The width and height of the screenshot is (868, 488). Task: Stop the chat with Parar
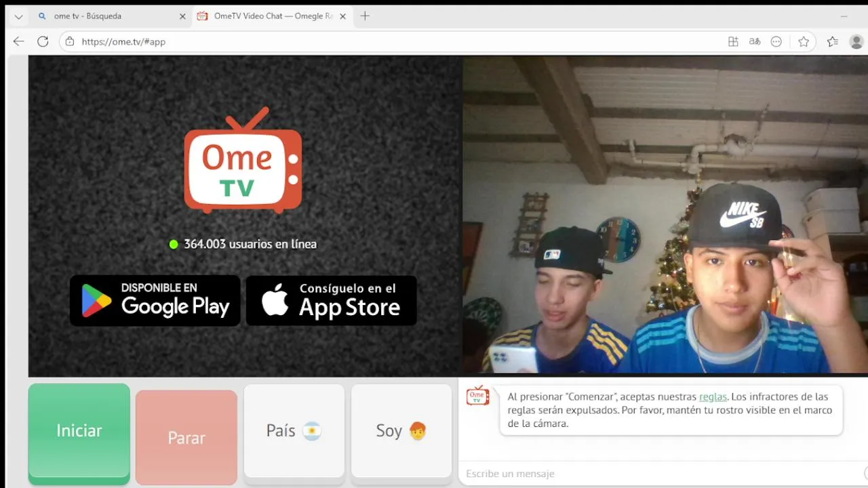(x=186, y=437)
